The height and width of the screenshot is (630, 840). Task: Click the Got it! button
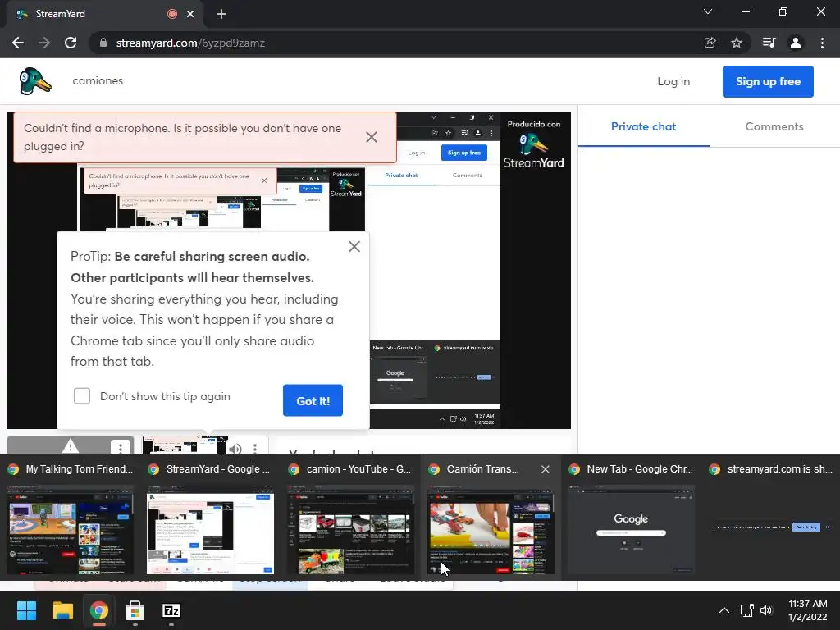[x=313, y=400]
